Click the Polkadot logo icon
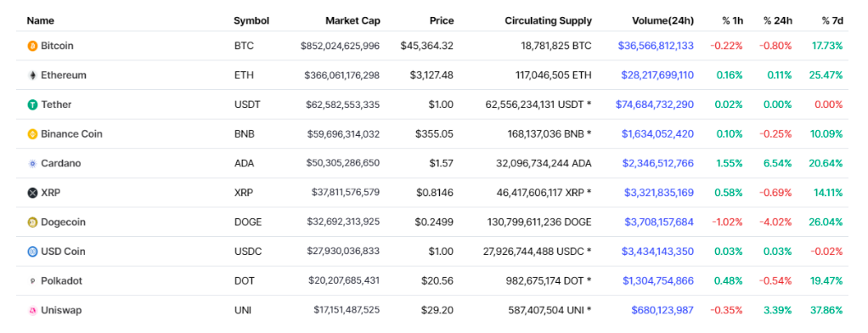This screenshot has width=868, height=333. (x=32, y=281)
